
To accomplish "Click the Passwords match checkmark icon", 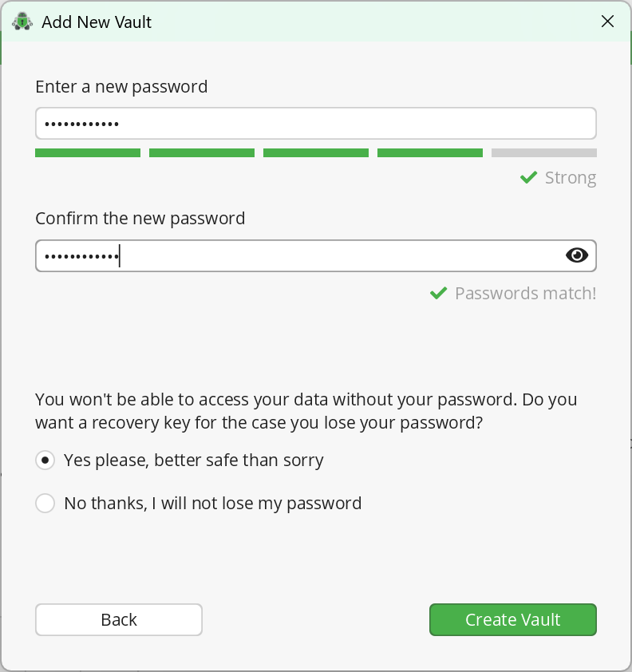I will click(438, 293).
